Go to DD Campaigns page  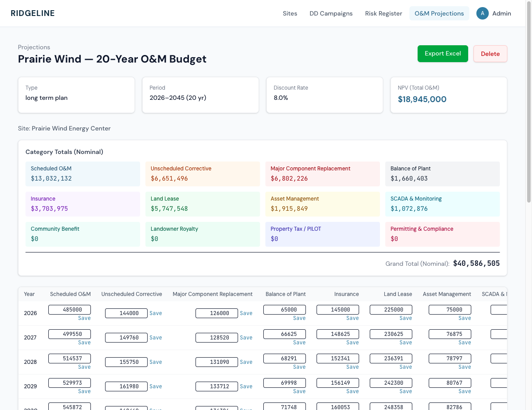[x=331, y=13]
